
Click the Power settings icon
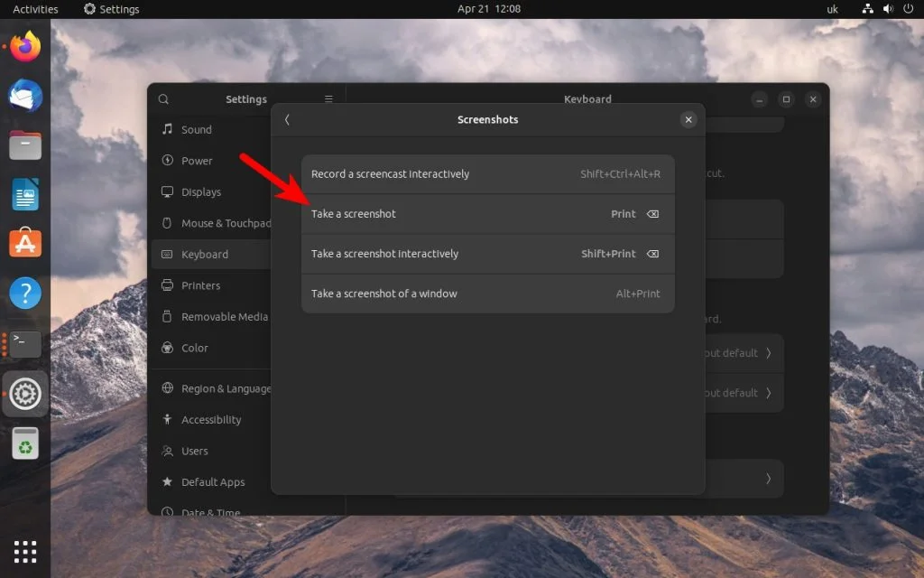coord(165,161)
